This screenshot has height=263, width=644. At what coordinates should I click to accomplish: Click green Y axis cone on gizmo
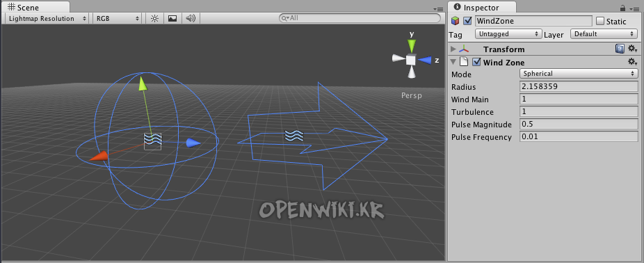tap(412, 45)
